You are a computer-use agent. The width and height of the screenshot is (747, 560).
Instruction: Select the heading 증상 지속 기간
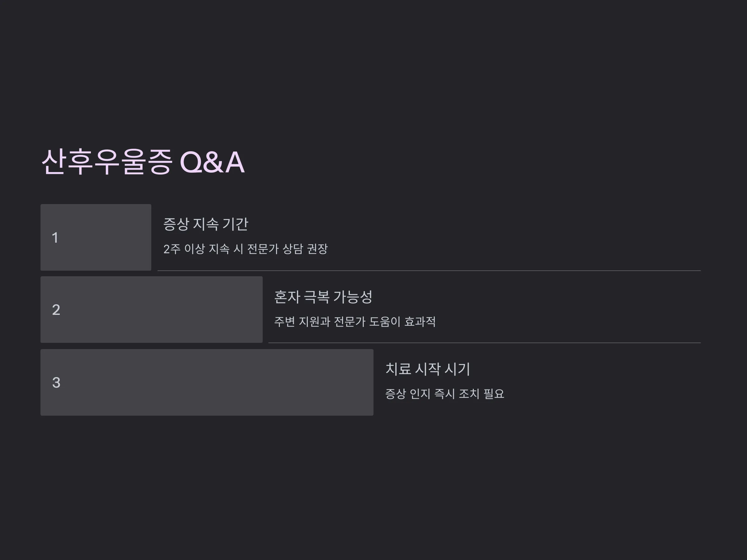pos(206,224)
